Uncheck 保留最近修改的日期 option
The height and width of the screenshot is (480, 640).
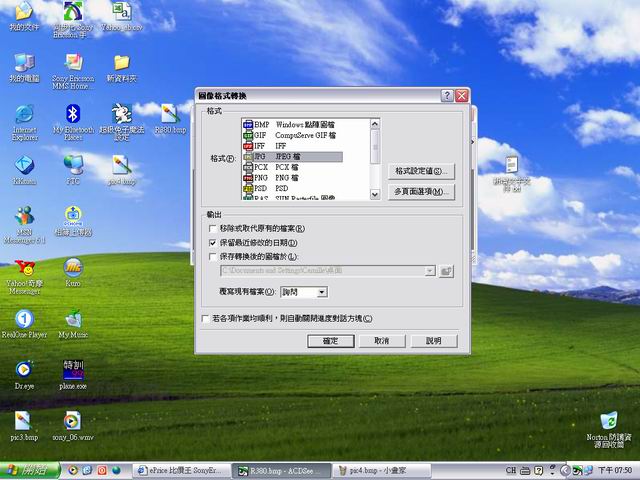coord(213,243)
